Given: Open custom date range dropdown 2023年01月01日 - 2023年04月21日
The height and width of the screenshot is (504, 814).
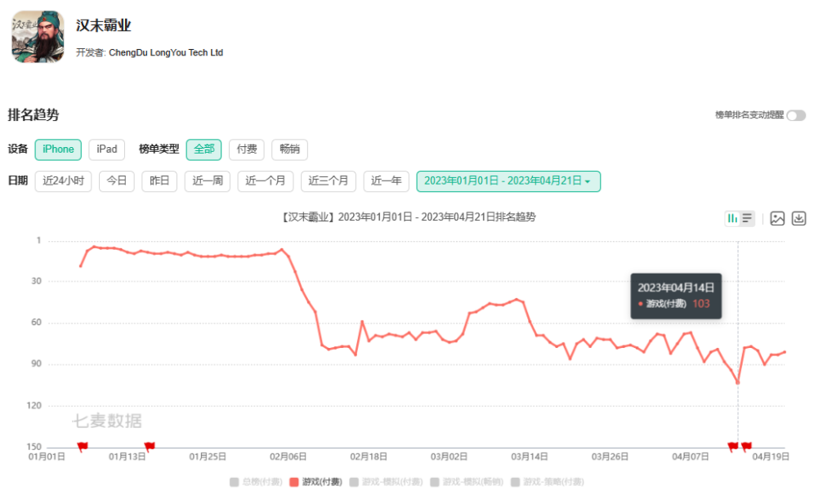Looking at the screenshot, I should pos(508,181).
